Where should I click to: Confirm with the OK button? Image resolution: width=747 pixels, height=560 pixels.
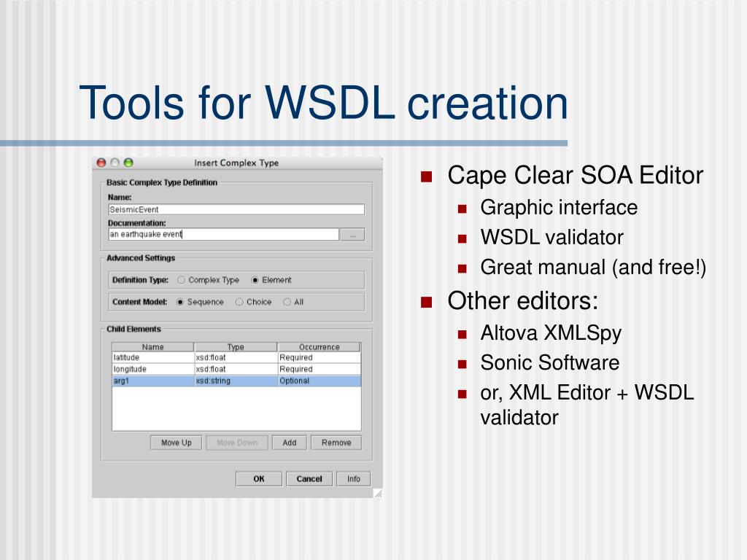[x=259, y=479]
